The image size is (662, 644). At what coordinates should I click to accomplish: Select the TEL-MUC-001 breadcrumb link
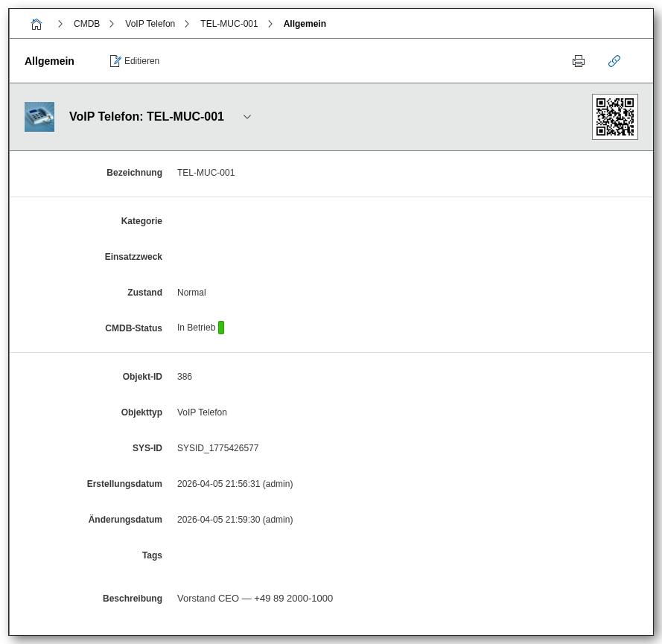229,24
